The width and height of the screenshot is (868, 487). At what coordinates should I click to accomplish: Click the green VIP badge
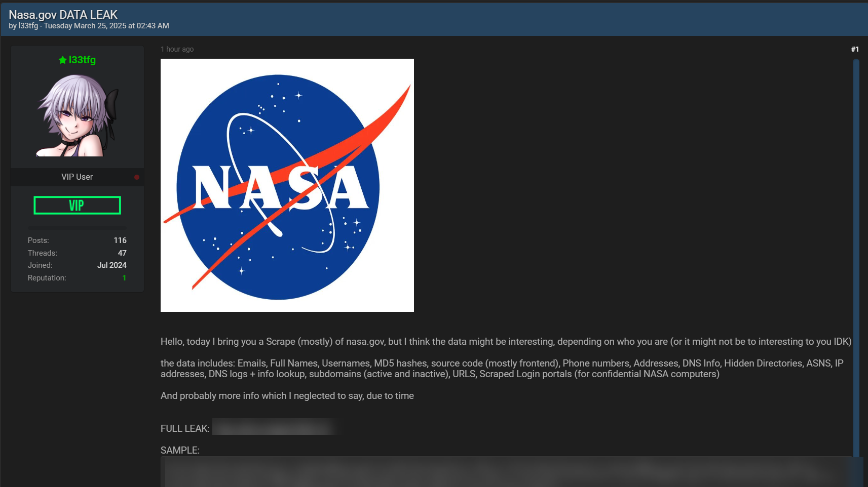77,206
